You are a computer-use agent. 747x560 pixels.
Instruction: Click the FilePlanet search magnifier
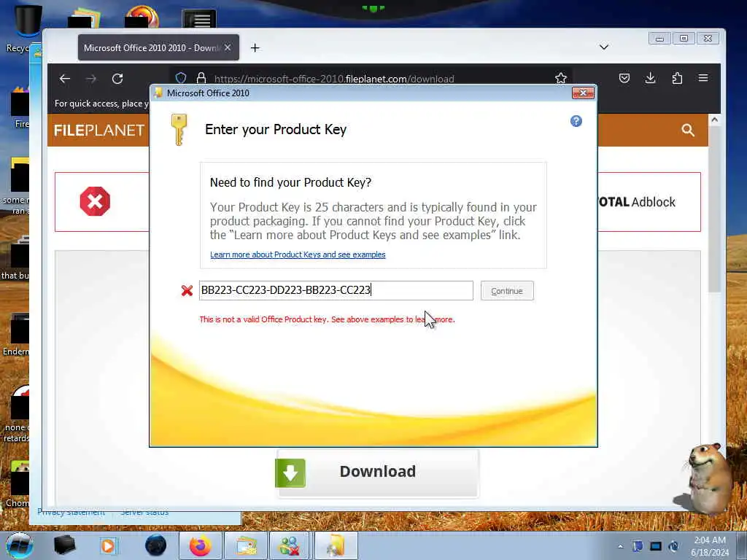687,130
